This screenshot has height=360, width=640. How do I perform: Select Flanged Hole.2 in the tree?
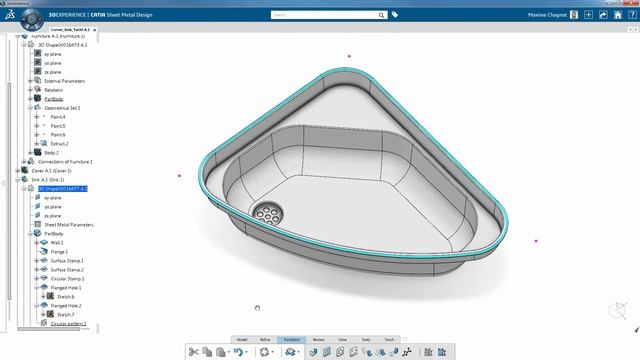pos(66,305)
